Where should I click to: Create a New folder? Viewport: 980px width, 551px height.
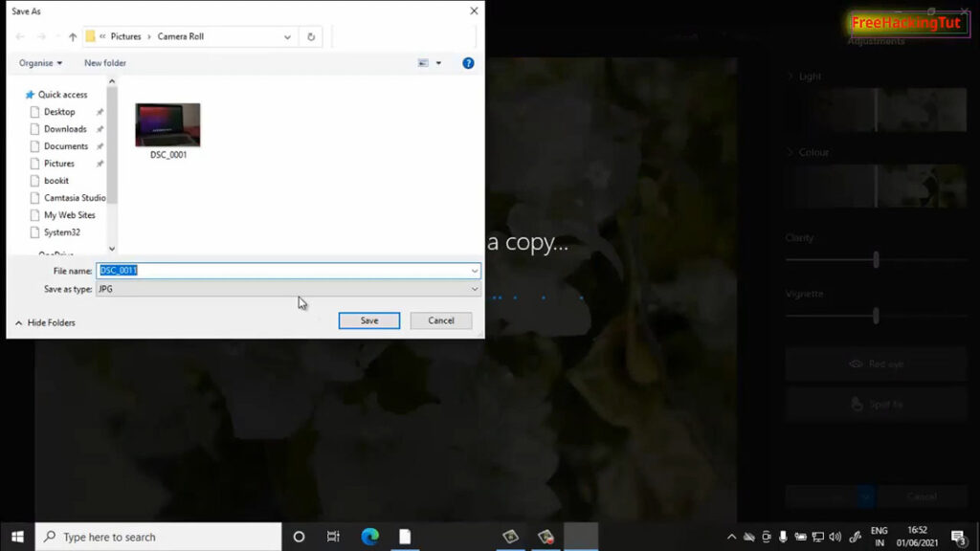(105, 63)
